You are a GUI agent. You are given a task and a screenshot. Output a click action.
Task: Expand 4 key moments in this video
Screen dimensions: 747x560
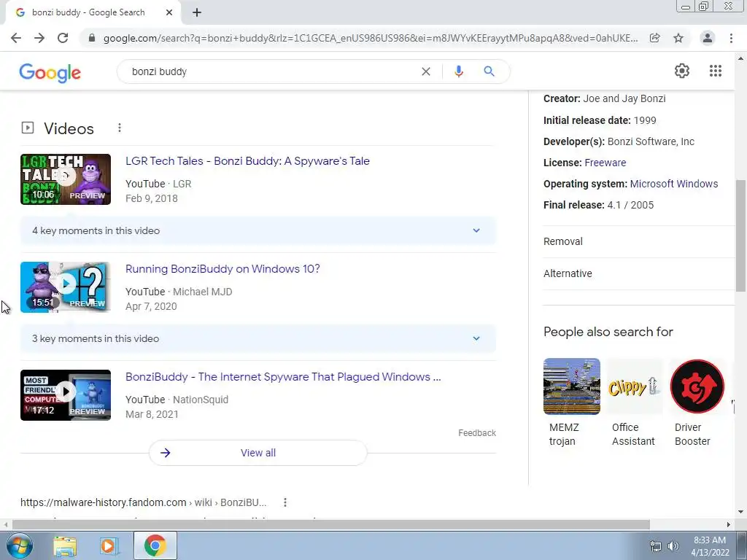tap(258, 230)
